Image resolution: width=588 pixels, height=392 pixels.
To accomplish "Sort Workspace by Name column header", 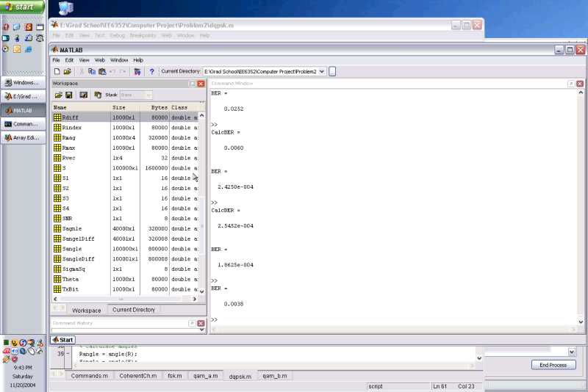I will 82,107.
